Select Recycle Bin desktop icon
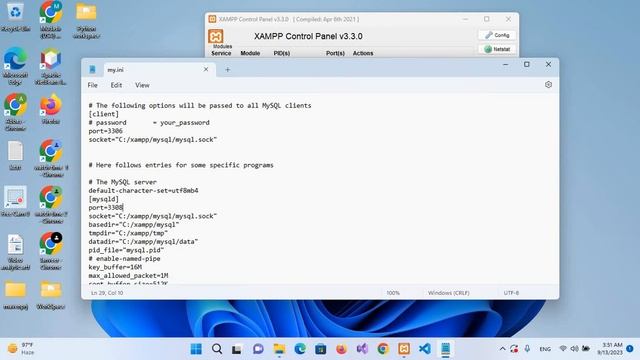The image size is (640, 360). pyautogui.click(x=15, y=17)
